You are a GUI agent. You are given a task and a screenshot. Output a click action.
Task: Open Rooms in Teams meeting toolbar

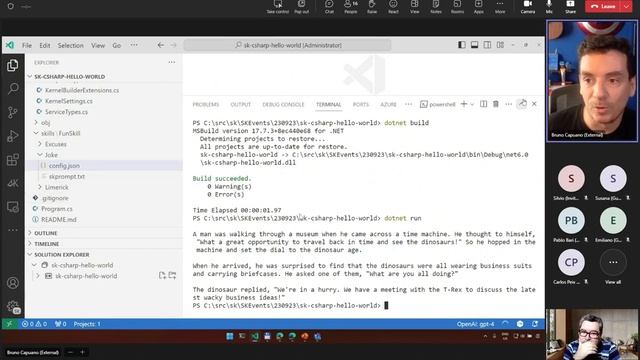point(457,7)
